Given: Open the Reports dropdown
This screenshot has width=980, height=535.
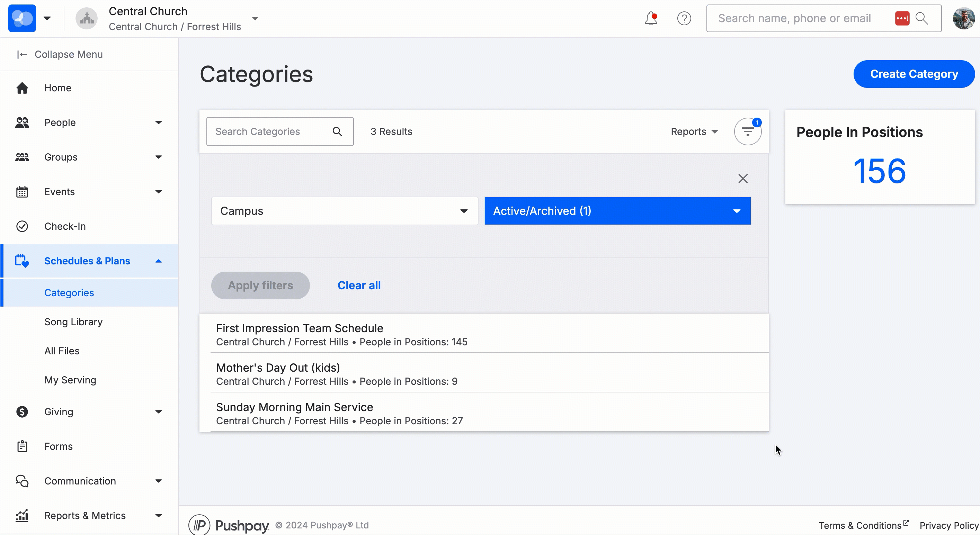Looking at the screenshot, I should 694,132.
